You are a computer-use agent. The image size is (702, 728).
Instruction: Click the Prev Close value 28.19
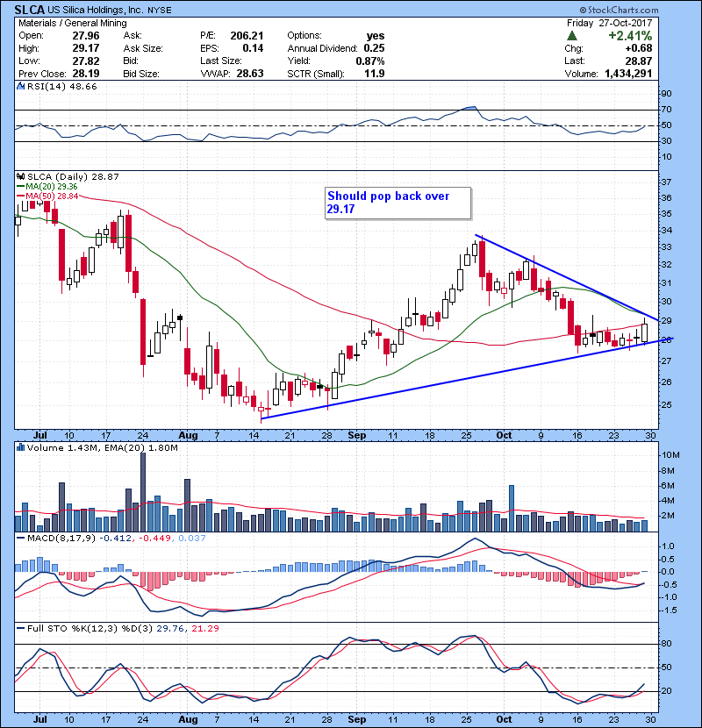point(86,74)
